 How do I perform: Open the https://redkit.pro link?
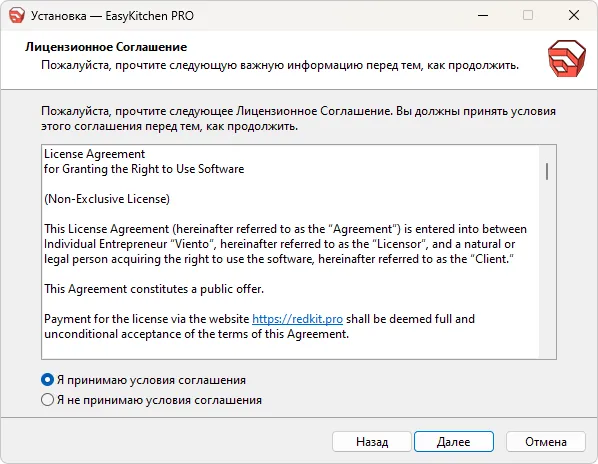click(x=297, y=319)
